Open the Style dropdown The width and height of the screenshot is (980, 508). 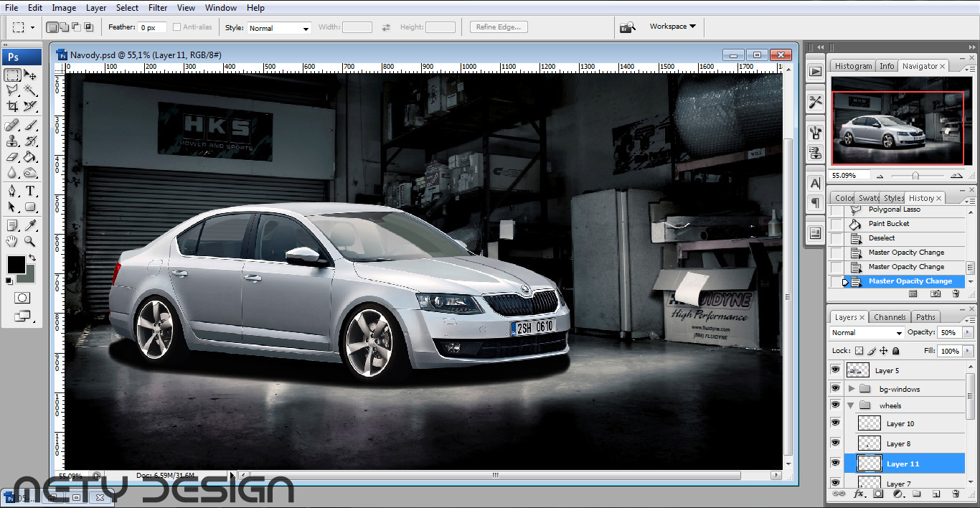pos(279,28)
